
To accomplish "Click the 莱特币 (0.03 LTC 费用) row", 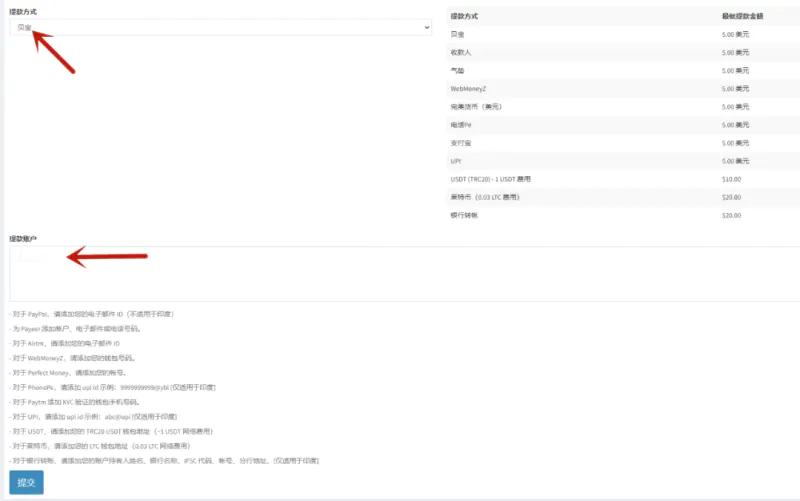I will 485,197.
